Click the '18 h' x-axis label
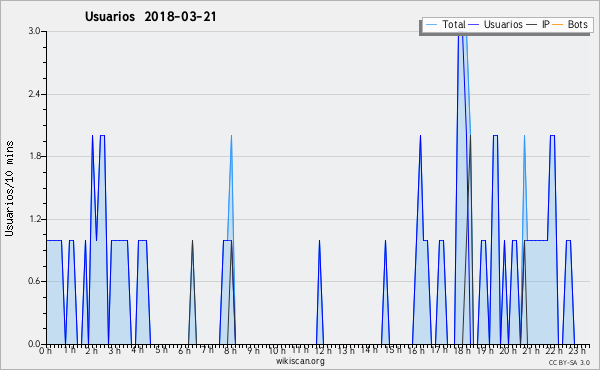600x370 pixels. 462,350
